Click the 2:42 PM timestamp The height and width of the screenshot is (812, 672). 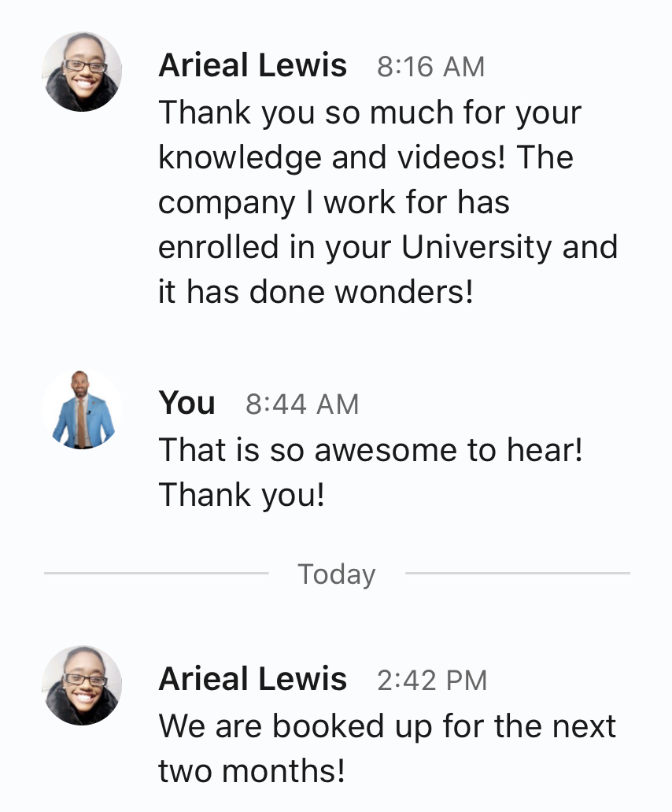coord(432,681)
